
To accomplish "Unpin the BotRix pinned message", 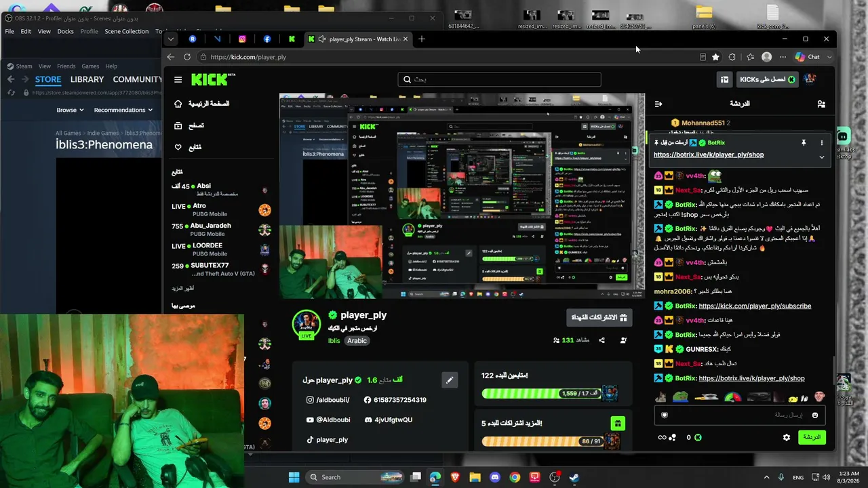I will pyautogui.click(x=804, y=143).
